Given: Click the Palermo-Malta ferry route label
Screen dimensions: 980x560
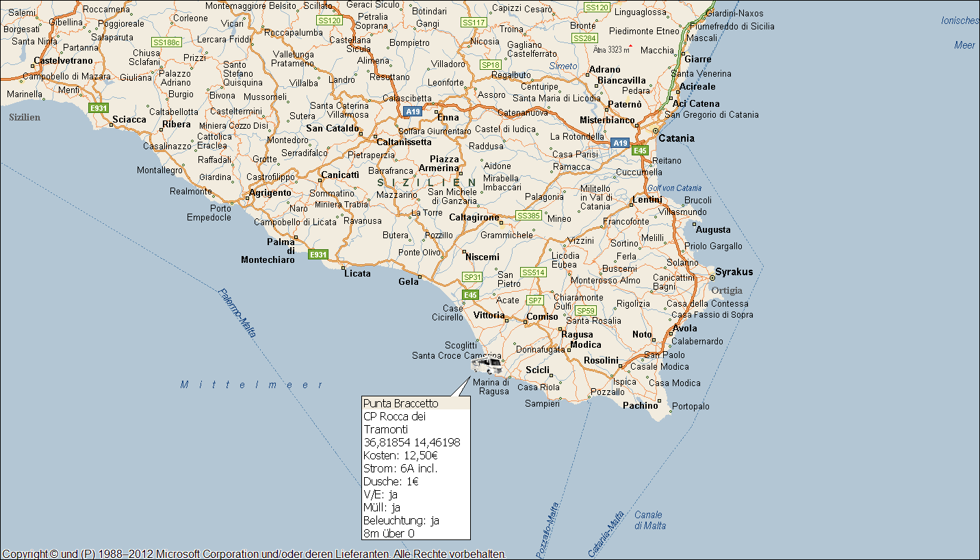Looking at the screenshot, I should tap(237, 313).
